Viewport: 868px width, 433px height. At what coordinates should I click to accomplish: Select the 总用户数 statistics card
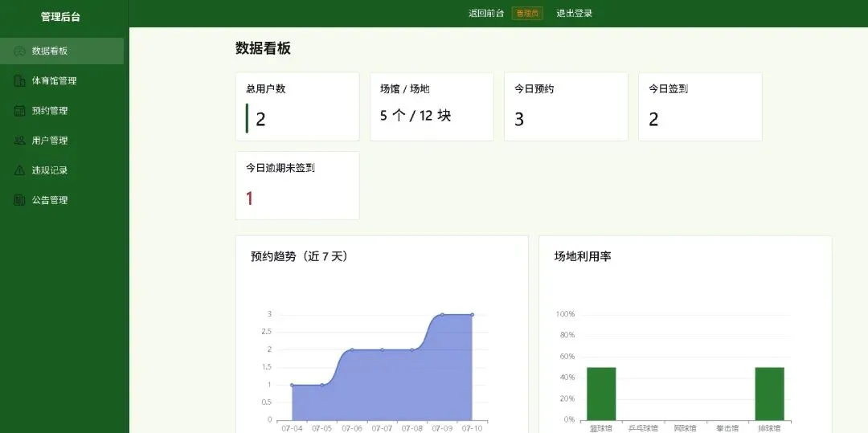tap(297, 107)
